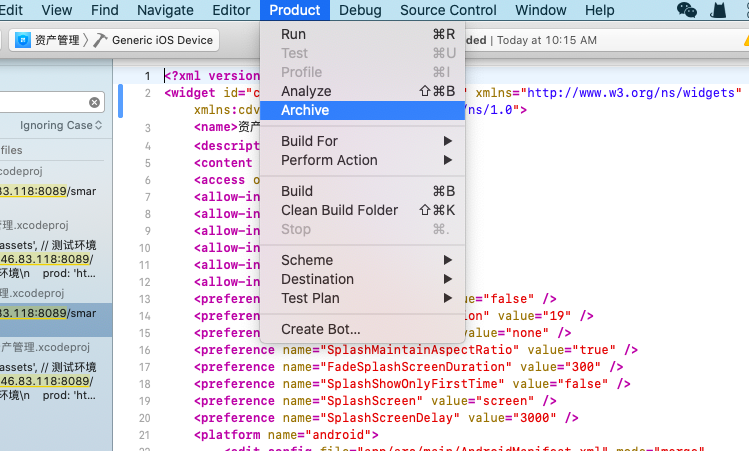Close the Product menu via its title

pyautogui.click(x=295, y=10)
